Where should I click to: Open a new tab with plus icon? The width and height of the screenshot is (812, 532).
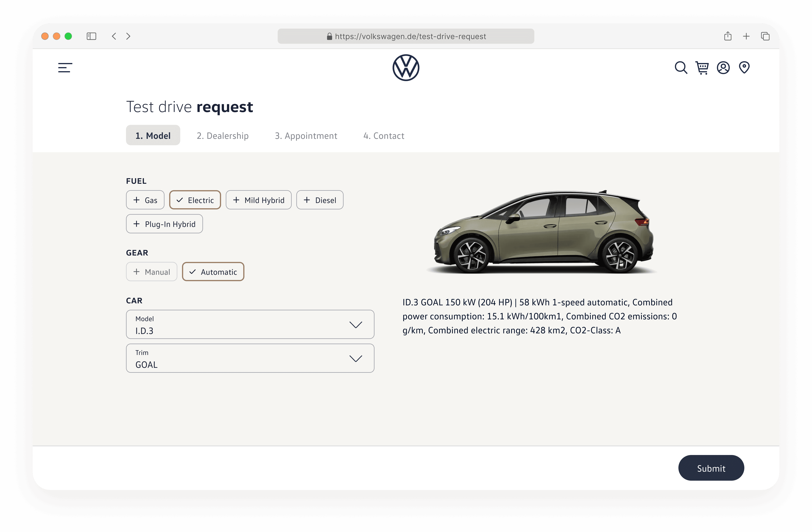pyautogui.click(x=746, y=36)
